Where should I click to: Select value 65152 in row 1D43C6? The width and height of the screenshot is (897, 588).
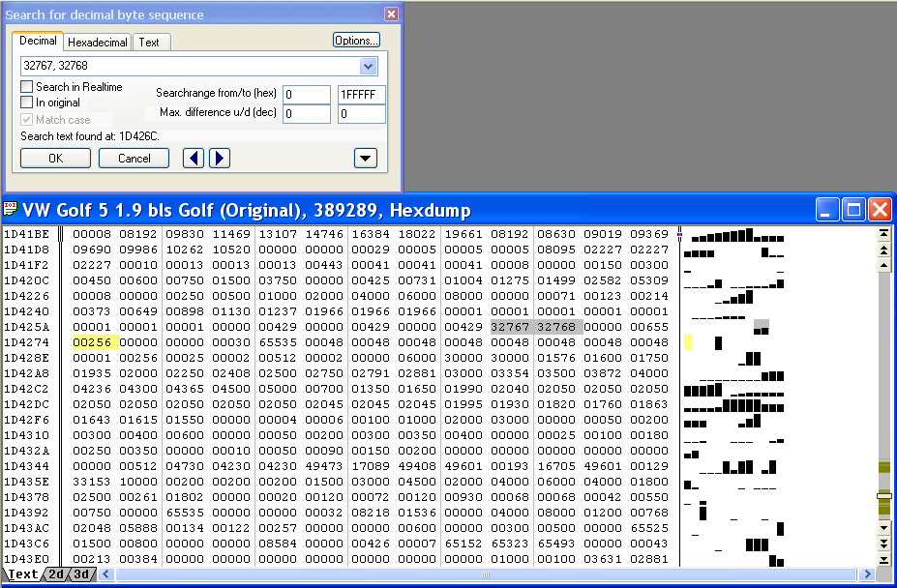tap(463, 544)
